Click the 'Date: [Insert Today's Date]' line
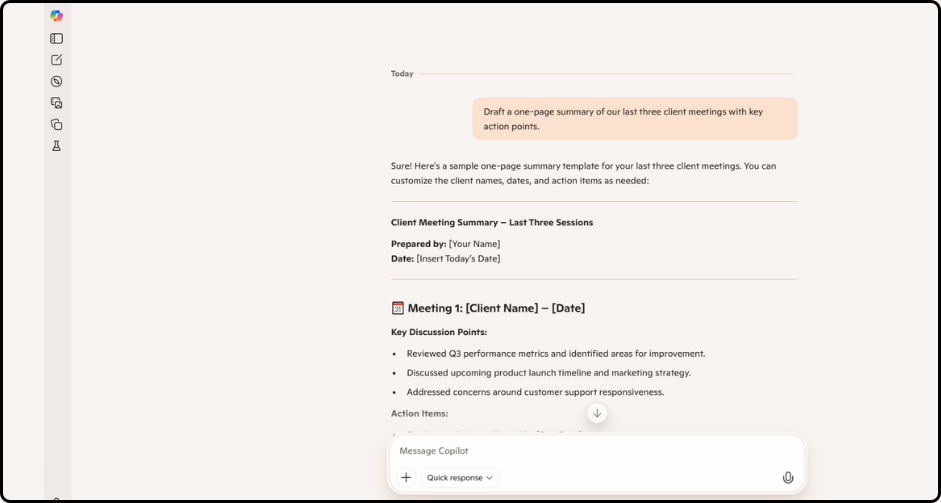The image size is (941, 503). coord(445,259)
